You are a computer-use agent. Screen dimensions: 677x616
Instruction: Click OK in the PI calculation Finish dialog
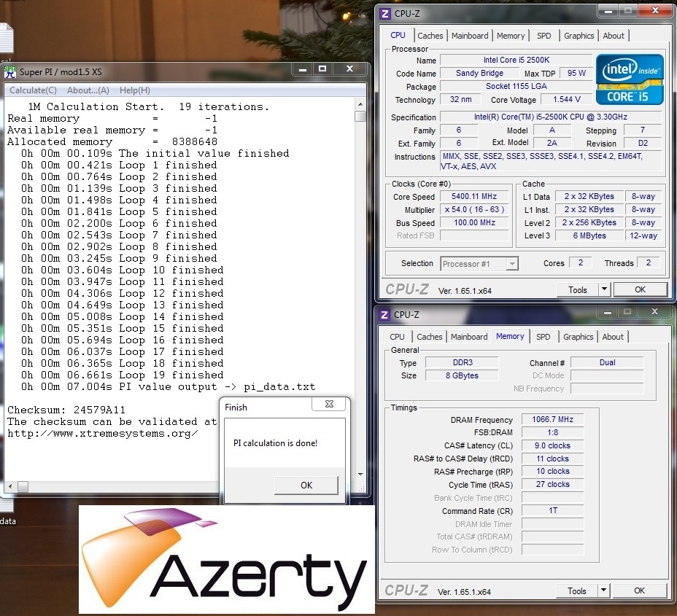point(306,486)
